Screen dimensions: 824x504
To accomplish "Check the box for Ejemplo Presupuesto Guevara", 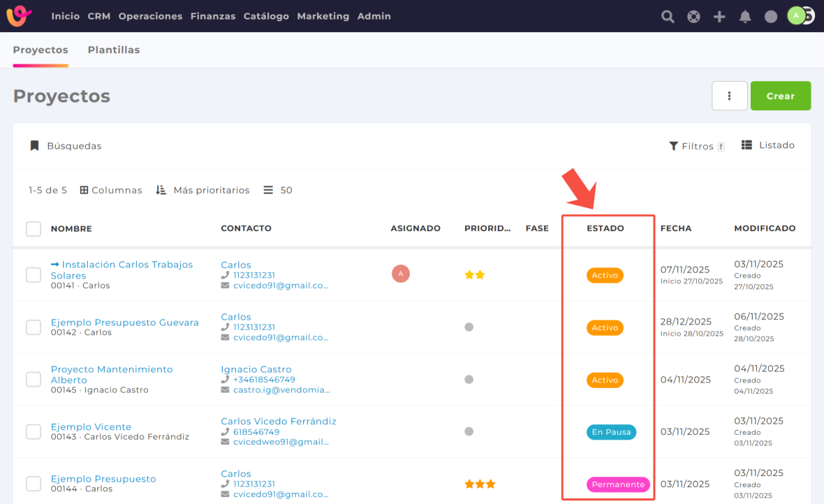I will point(34,327).
